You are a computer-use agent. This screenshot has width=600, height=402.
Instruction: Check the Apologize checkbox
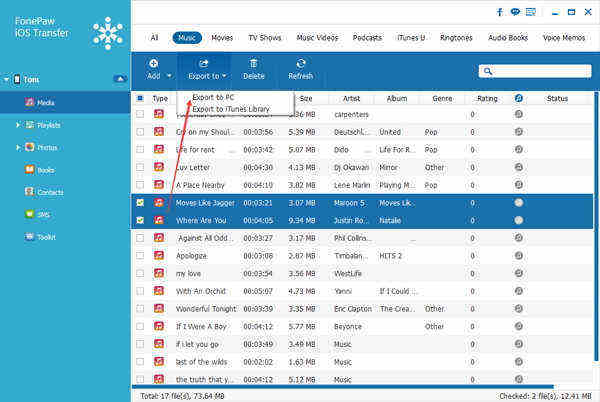[140, 256]
